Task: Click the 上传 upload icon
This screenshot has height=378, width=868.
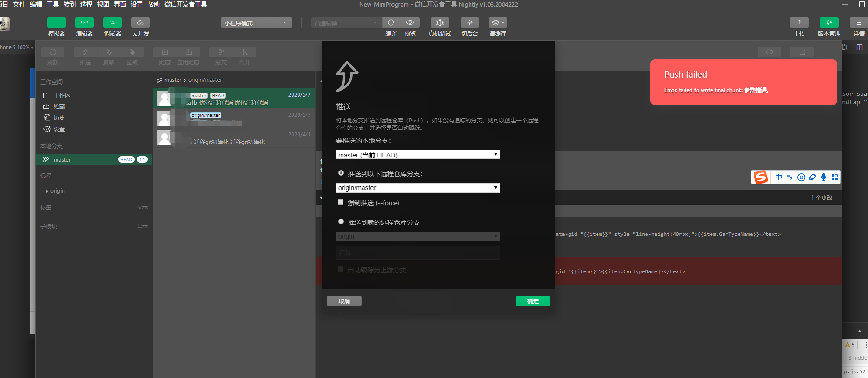Action: (x=799, y=22)
